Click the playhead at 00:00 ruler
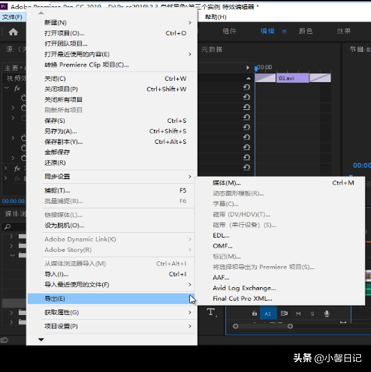Image resolution: width=371 pixels, height=372 pixels. (256, 69)
